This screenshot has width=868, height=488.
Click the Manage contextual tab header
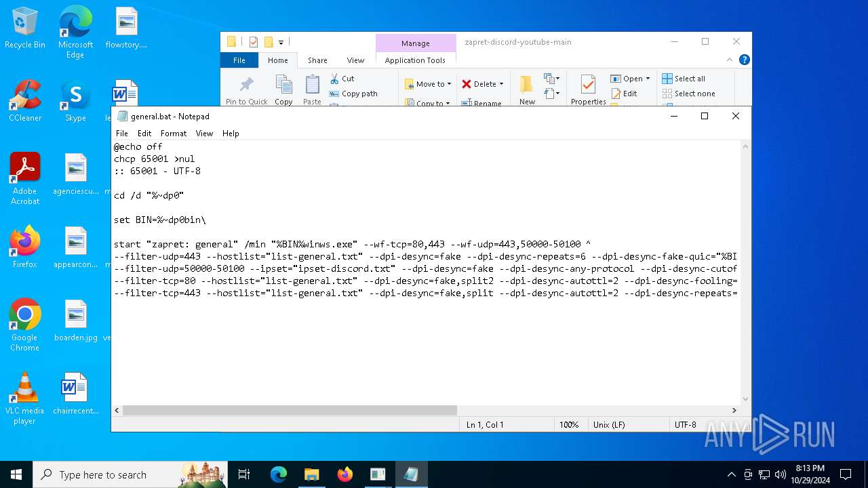click(415, 43)
